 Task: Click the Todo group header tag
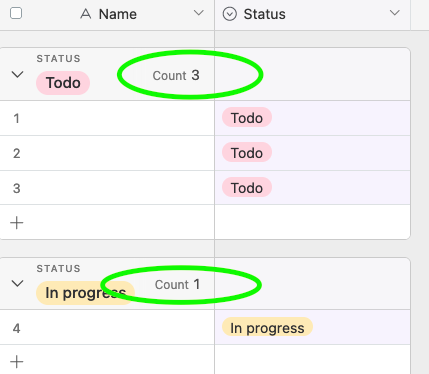pyautogui.click(x=63, y=83)
